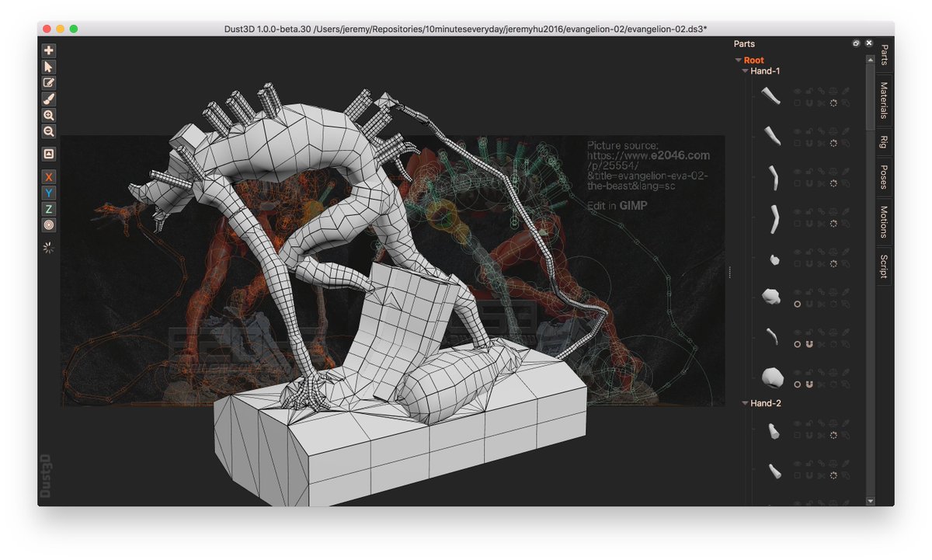Screen dimensions: 932x560
Task: Open the Rig tab
Action: click(x=885, y=142)
